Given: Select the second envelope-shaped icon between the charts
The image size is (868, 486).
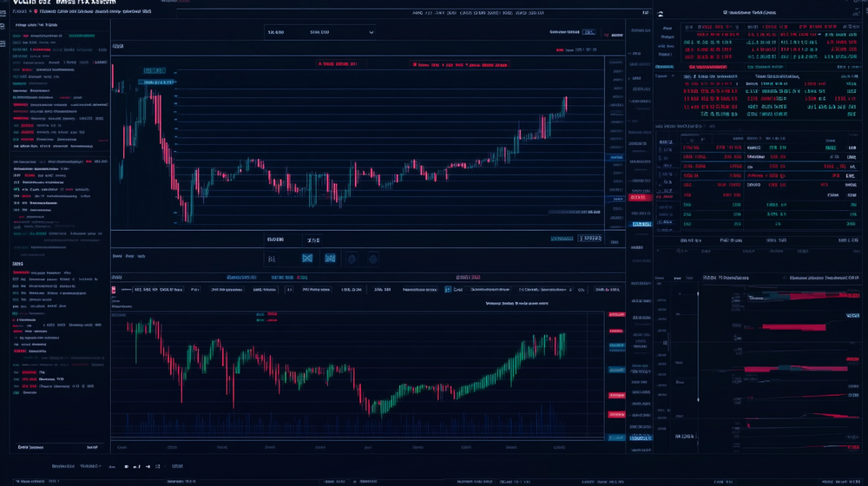Looking at the screenshot, I should click(x=330, y=259).
